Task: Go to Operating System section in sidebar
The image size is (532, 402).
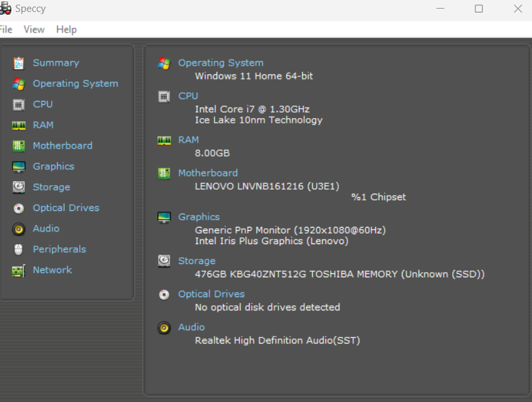Action: (75, 84)
